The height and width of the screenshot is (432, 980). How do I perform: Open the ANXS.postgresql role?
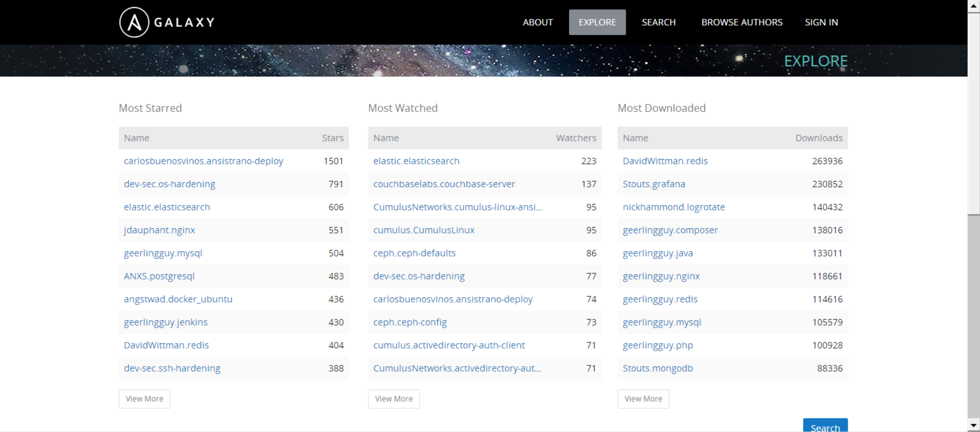[159, 276]
